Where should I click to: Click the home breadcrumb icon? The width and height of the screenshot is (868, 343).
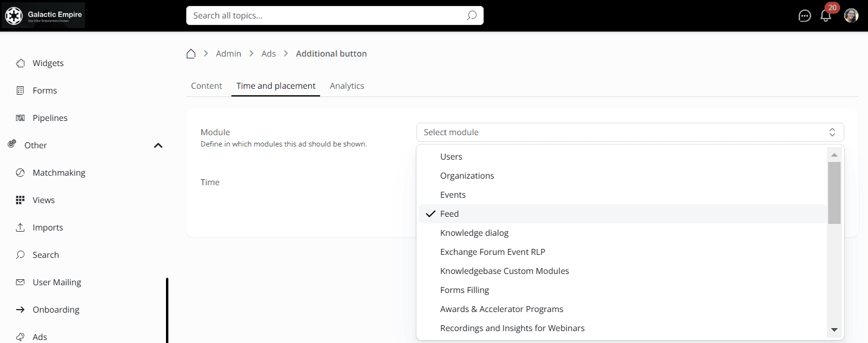(x=191, y=54)
